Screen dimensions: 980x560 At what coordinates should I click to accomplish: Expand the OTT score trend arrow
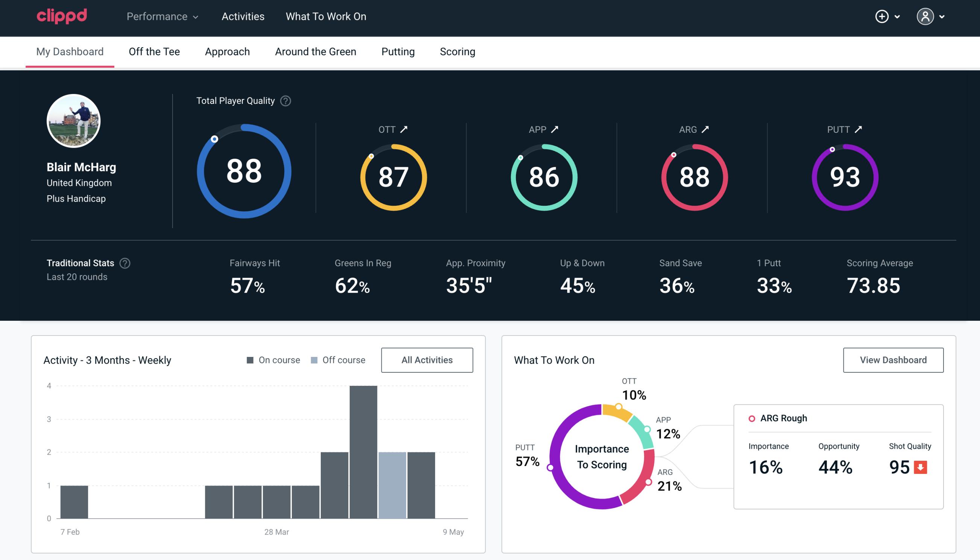pos(405,129)
